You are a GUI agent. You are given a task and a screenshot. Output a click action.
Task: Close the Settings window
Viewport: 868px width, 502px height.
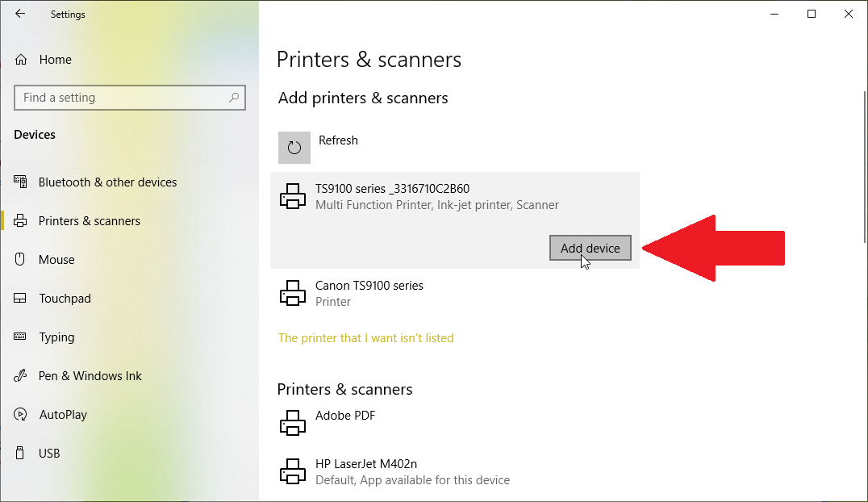point(849,14)
